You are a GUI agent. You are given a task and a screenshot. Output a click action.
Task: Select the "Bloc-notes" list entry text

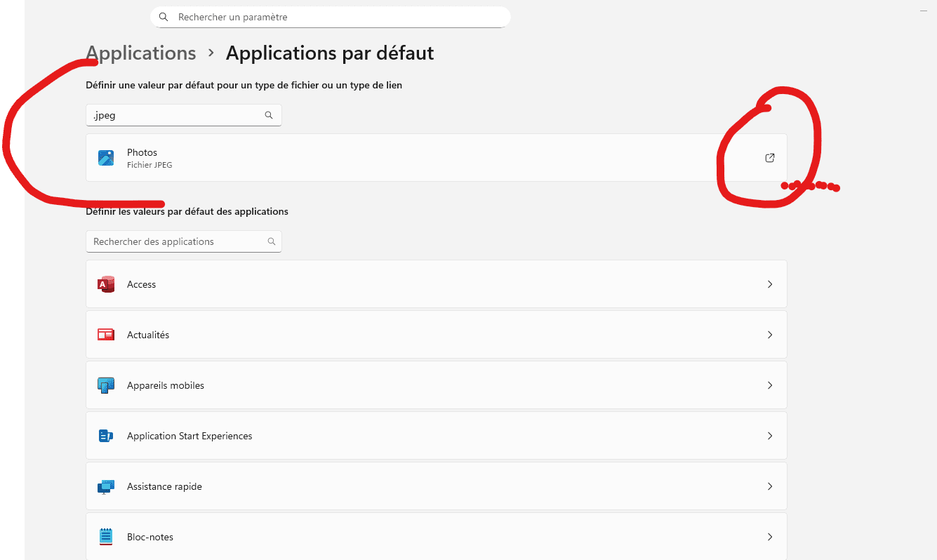click(150, 537)
